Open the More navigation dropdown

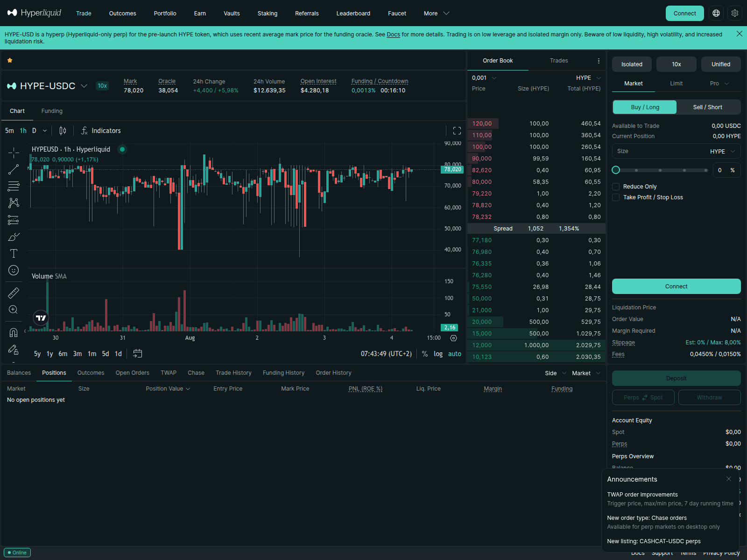click(x=437, y=14)
